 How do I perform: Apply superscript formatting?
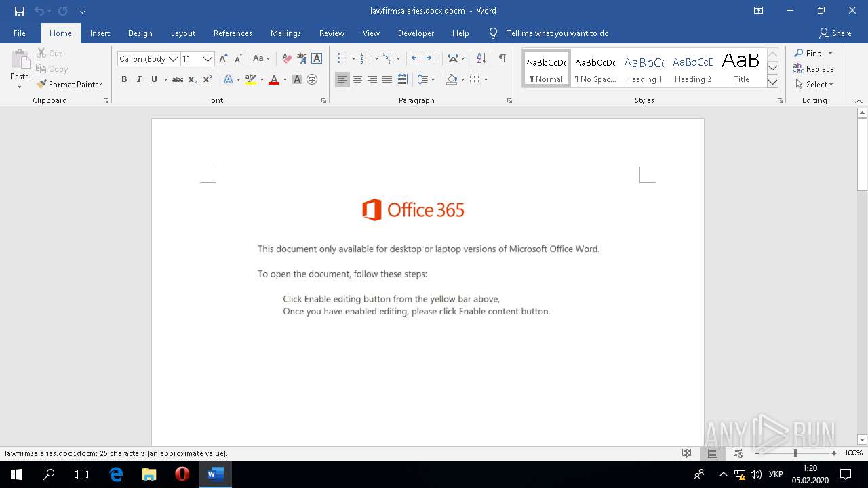(x=208, y=79)
